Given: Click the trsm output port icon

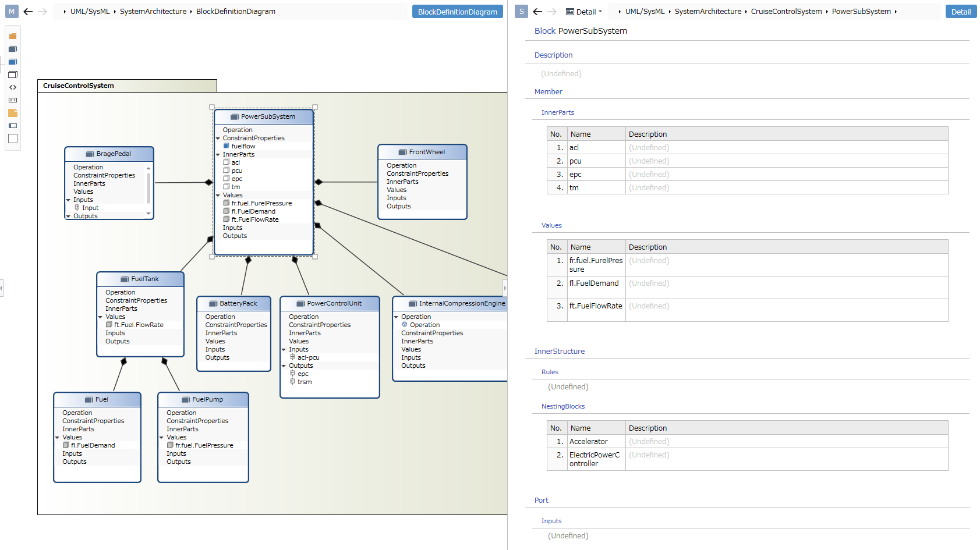Looking at the screenshot, I should pyautogui.click(x=292, y=382).
